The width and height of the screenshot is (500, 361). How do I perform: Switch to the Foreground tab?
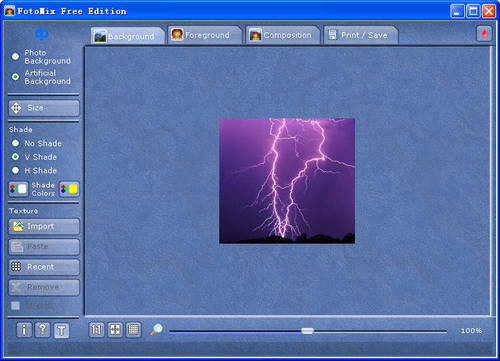click(205, 35)
